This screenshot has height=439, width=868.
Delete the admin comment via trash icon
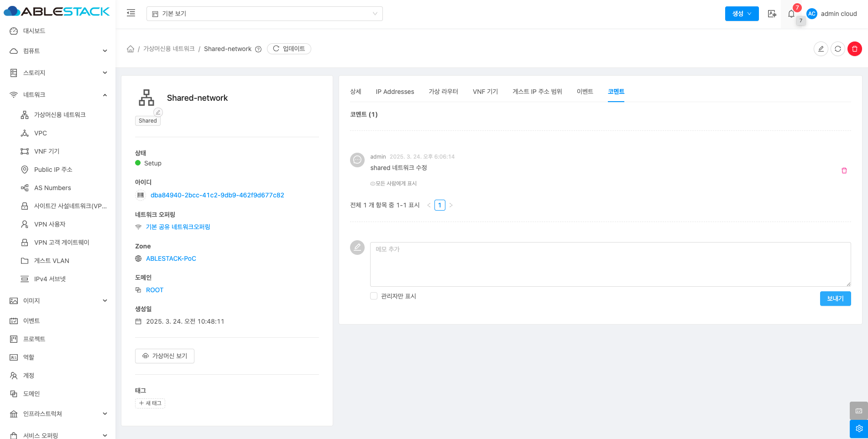[x=844, y=170]
